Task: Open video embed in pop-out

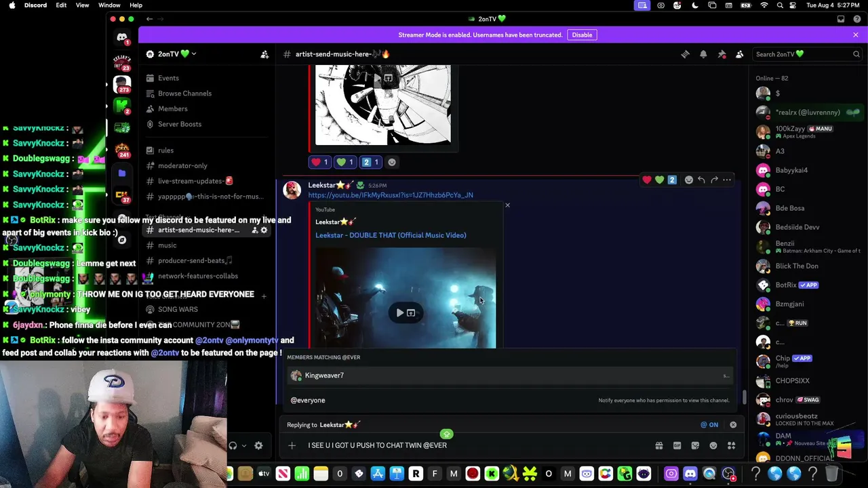Action: [411, 312]
